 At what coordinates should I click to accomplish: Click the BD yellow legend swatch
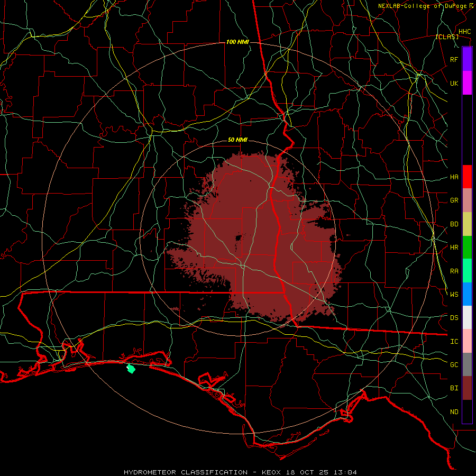[x=467, y=224]
